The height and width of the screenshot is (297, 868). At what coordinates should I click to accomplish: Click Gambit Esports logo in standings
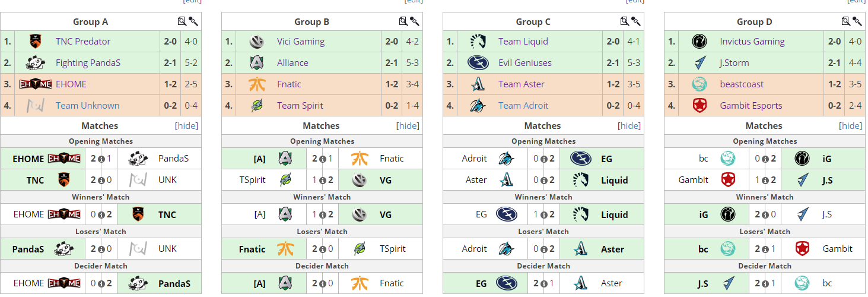[700, 106]
